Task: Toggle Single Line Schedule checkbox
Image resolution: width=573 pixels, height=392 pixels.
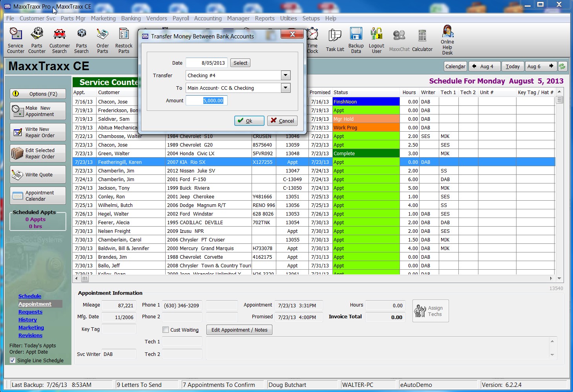Action: (13, 360)
